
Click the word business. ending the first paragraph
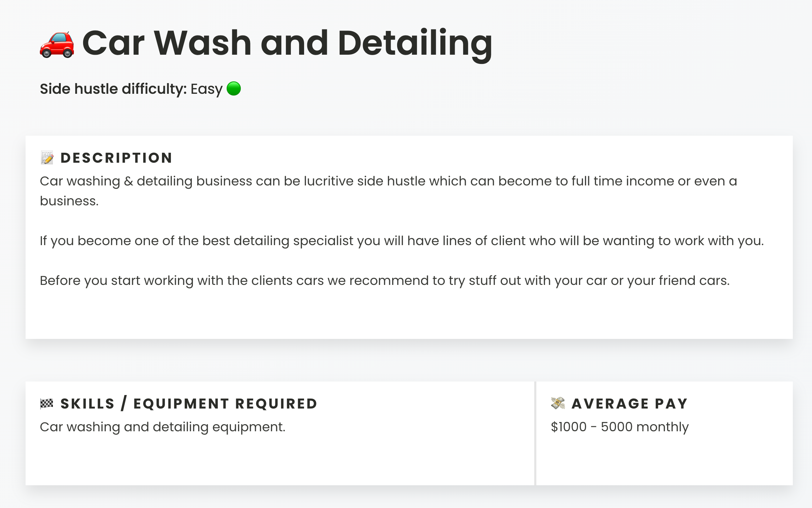tap(69, 201)
